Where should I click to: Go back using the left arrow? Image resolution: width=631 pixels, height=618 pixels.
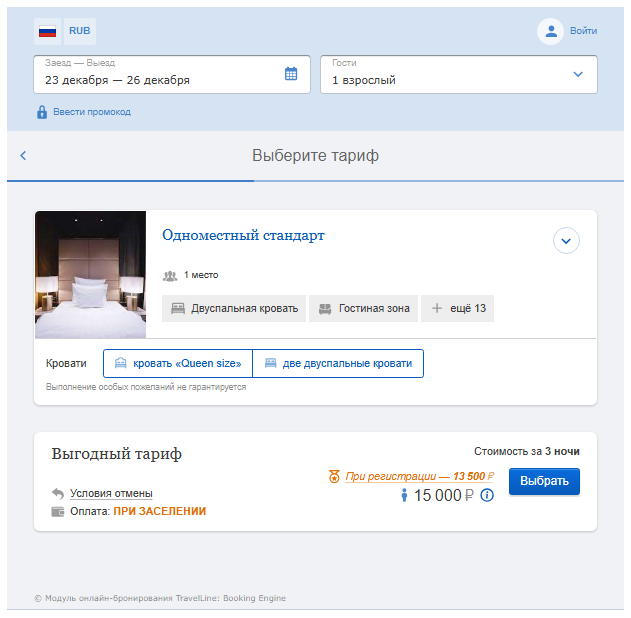click(23, 155)
